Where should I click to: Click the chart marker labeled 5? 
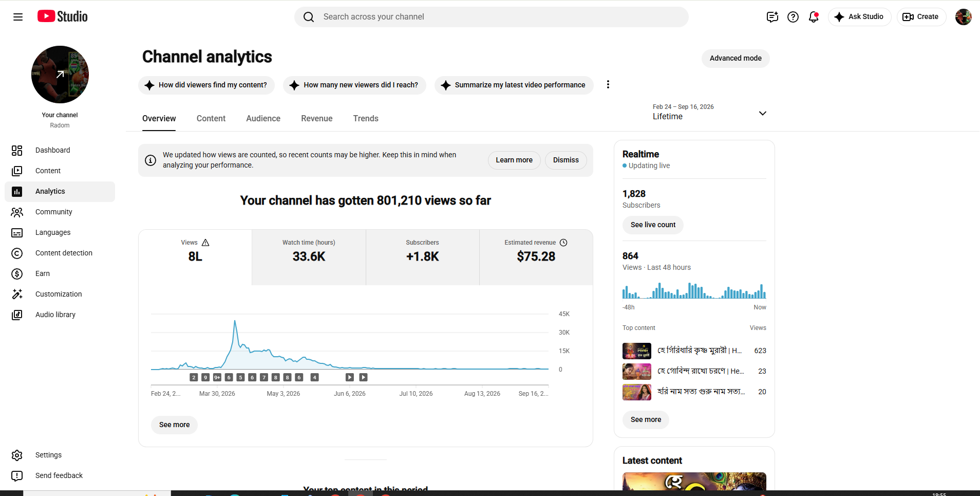(240, 377)
